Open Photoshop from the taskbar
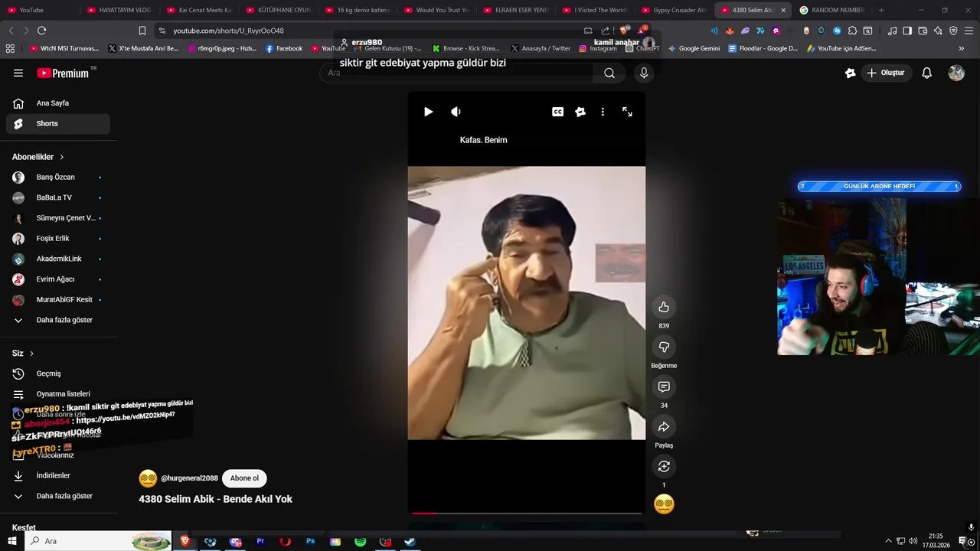980x551 pixels. tap(310, 541)
